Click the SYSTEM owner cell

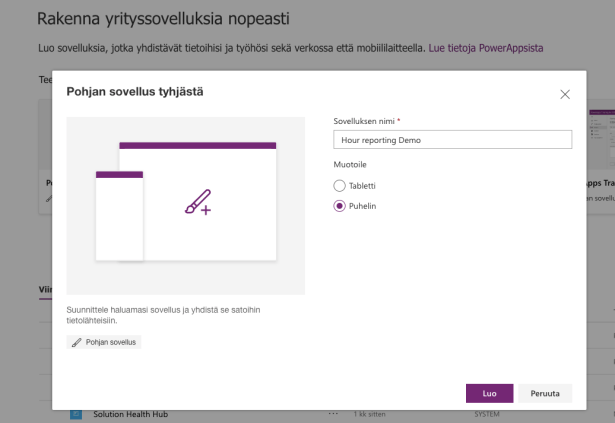coord(487,414)
